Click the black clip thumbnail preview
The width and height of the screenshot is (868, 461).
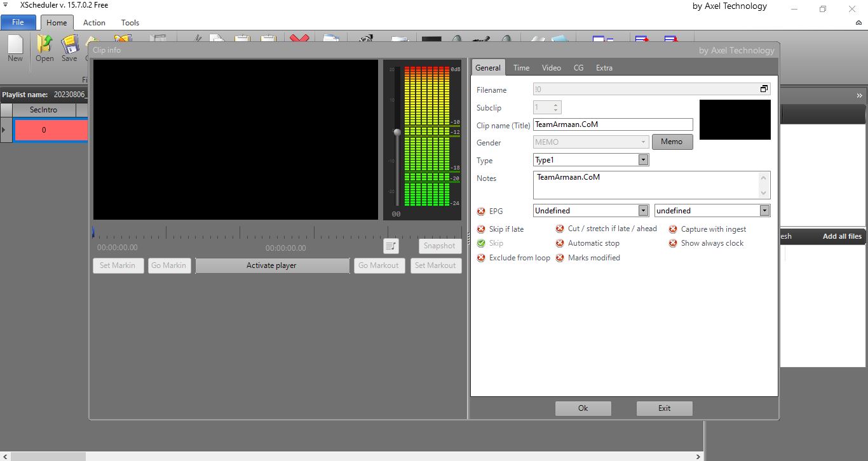coord(735,119)
